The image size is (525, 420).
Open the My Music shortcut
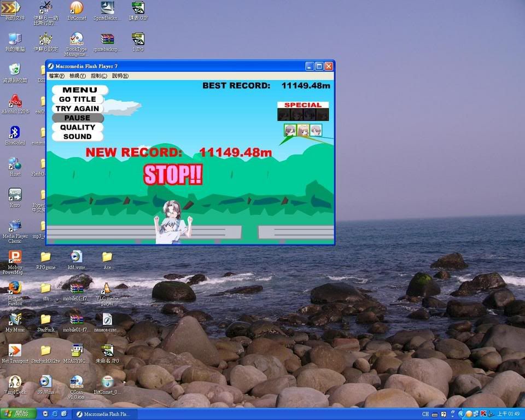click(15, 322)
